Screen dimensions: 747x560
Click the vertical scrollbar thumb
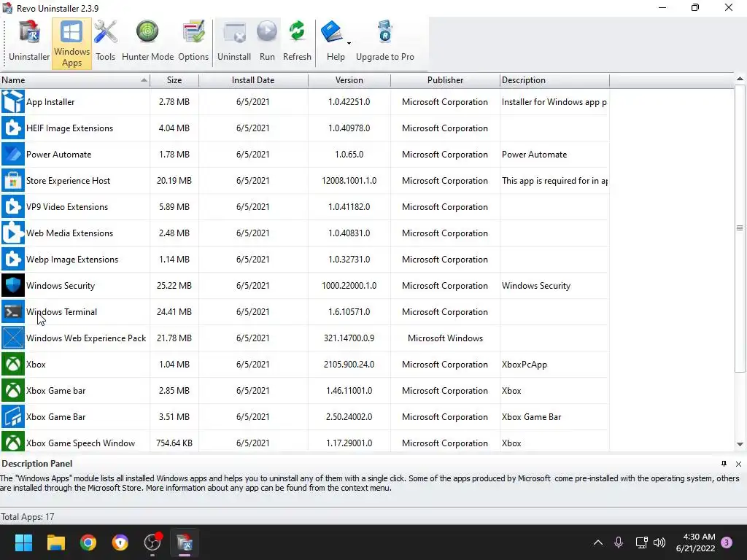(740, 228)
